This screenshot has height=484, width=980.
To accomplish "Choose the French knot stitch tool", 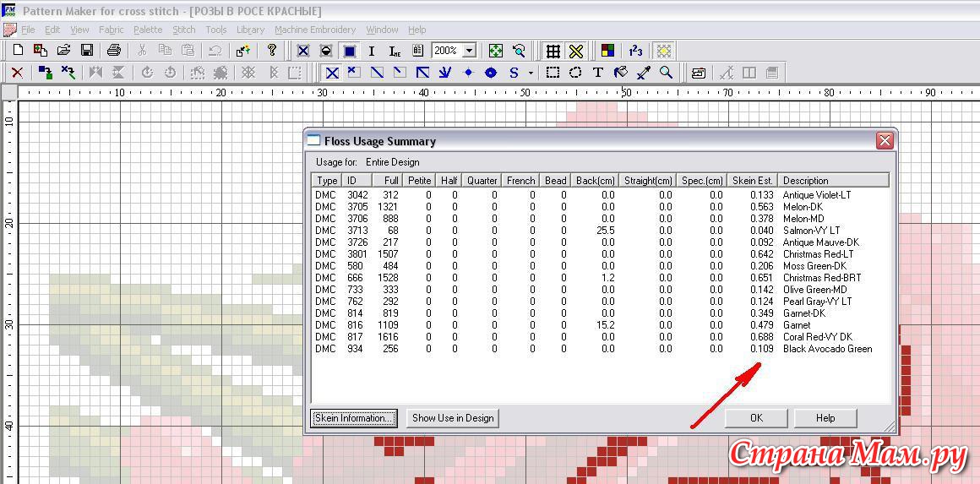I will [468, 73].
